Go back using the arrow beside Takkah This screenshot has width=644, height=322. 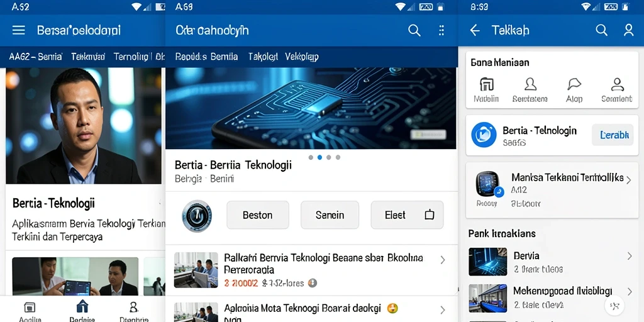[475, 30]
